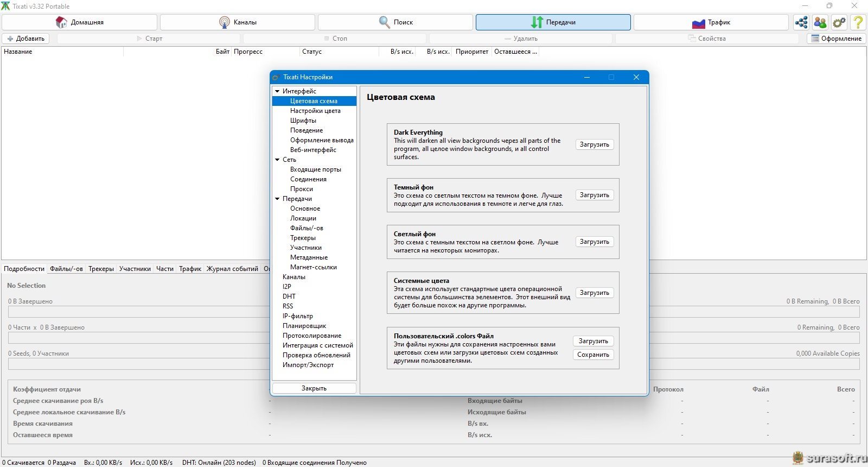Click Закрыть to close settings

[x=314, y=388]
